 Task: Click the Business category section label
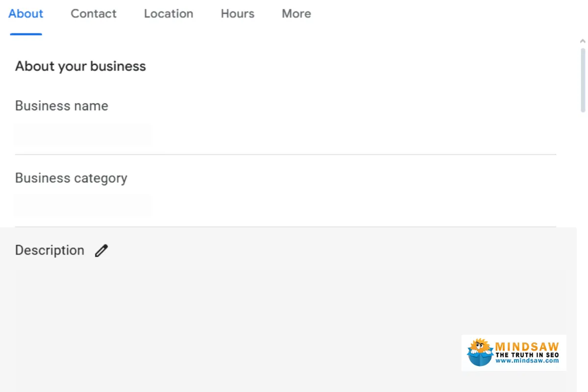coord(71,178)
